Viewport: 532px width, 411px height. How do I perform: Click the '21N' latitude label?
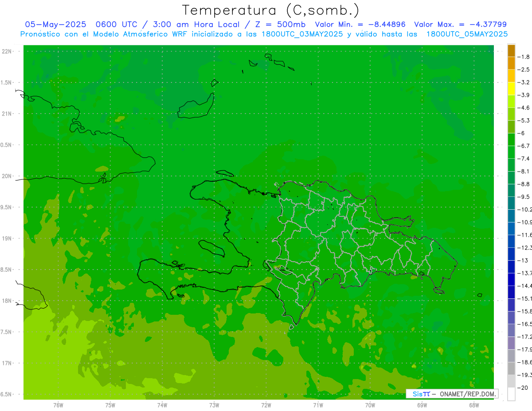point(7,114)
